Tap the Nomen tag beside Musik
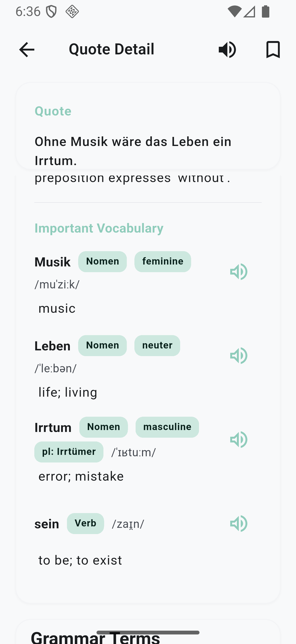Viewport: 296px width, 644px height. (102, 261)
